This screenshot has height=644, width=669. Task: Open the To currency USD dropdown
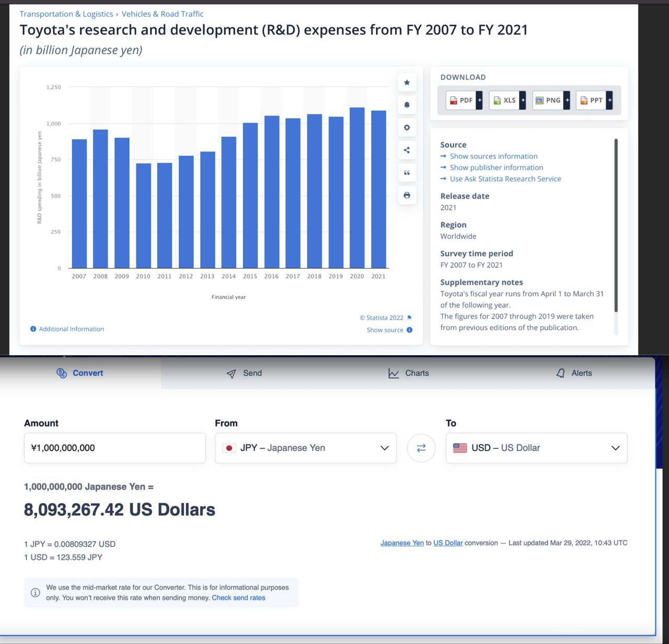coord(536,448)
